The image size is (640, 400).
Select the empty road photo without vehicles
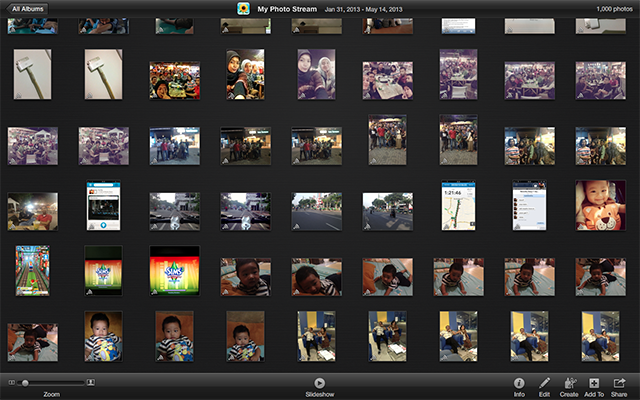[x=316, y=211]
